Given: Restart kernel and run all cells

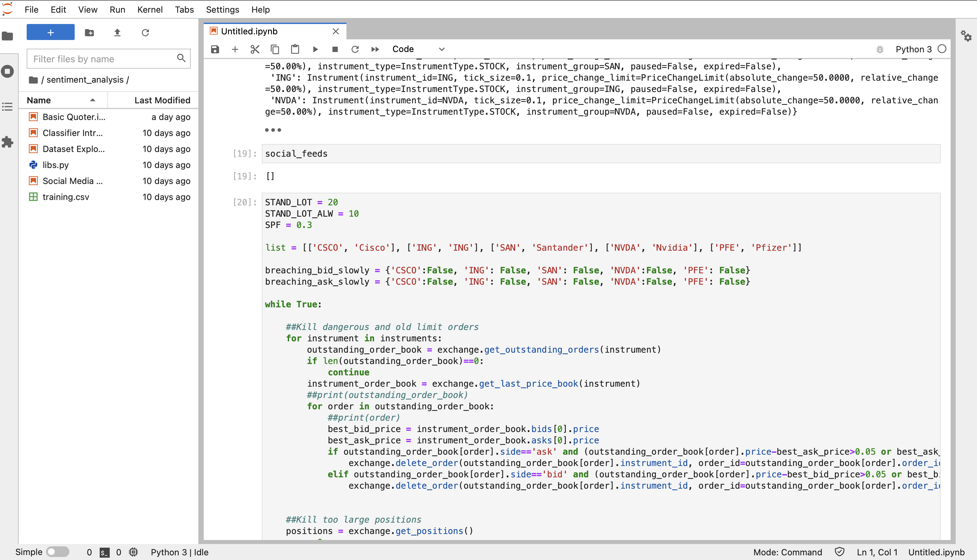Looking at the screenshot, I should (x=375, y=49).
